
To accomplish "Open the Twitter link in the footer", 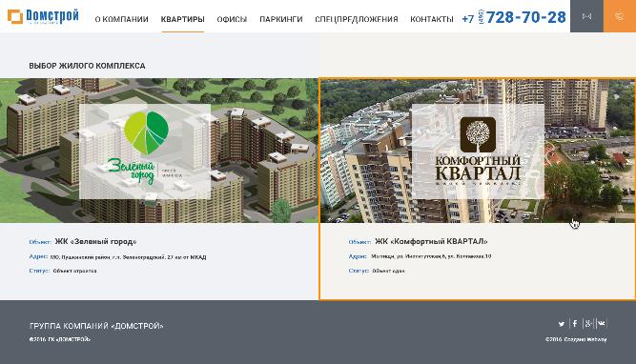I will click(x=562, y=323).
